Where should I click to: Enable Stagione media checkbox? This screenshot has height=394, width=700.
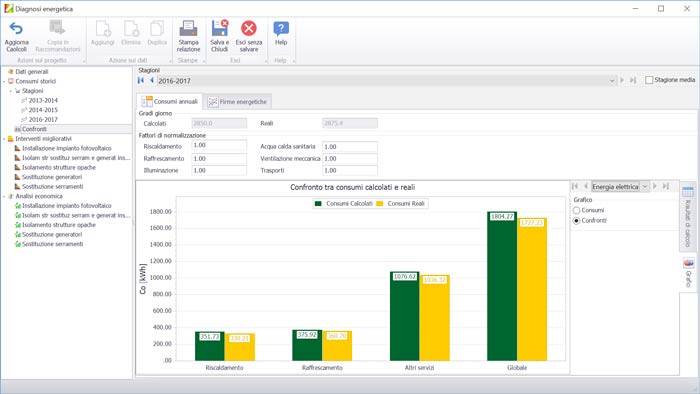point(649,80)
